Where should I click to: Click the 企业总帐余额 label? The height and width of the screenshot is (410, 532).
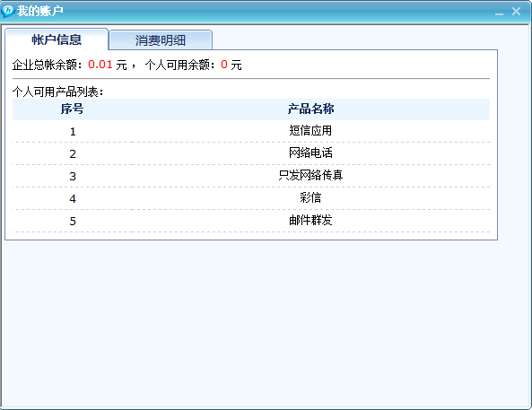(x=45, y=65)
